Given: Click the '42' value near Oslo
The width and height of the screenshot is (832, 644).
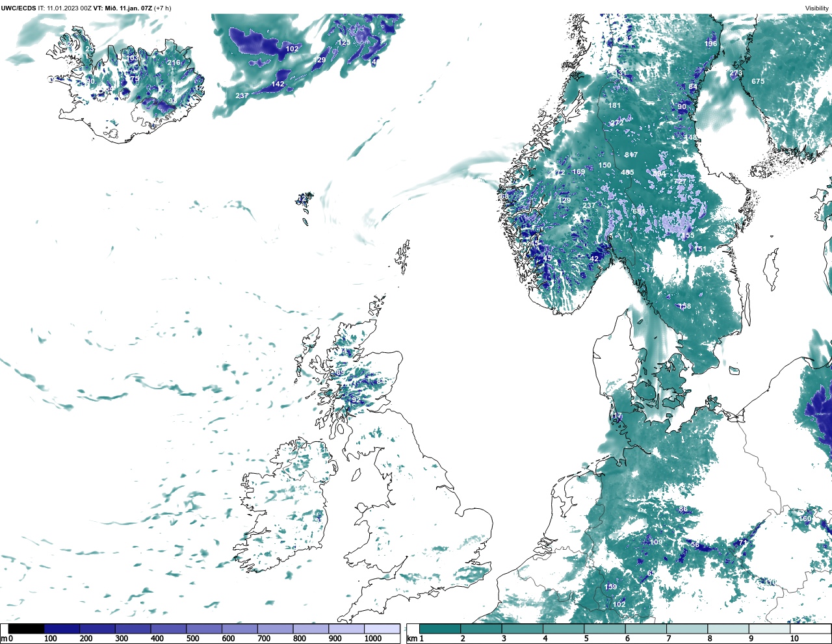Looking at the screenshot, I should [594, 259].
